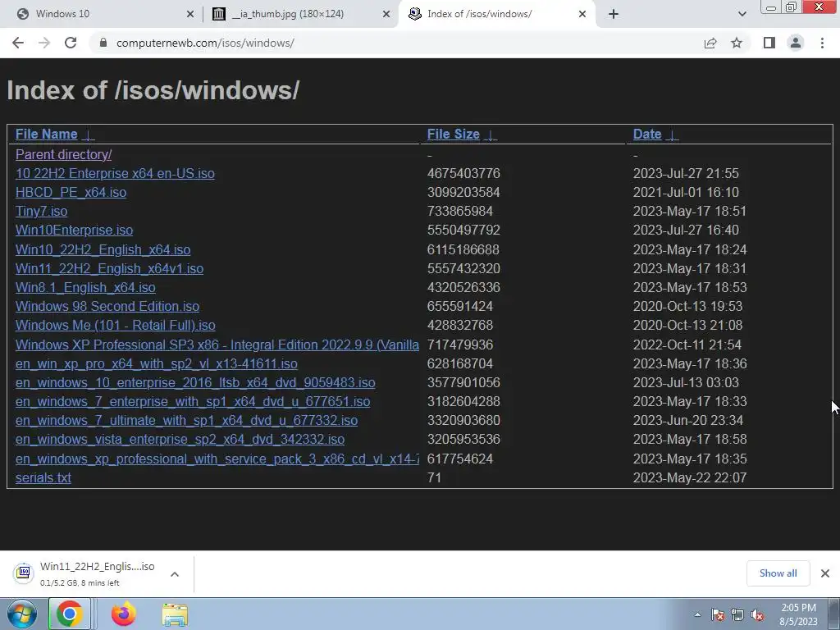
Task: Click descending arrow next to File Name
Action: (89, 135)
